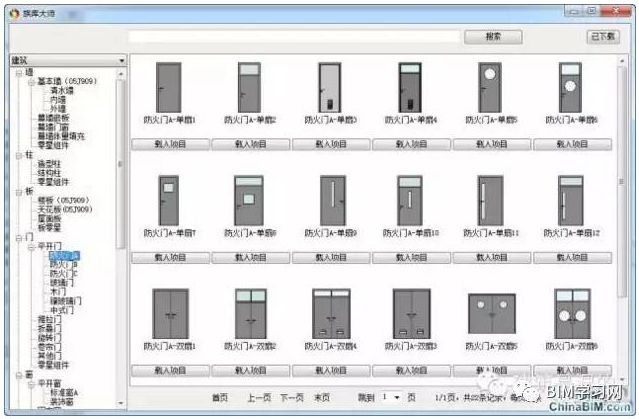This screenshot has height=419, width=639.
Task: Select the 防火门A-单扇10 door thumbnail
Action: (410, 201)
